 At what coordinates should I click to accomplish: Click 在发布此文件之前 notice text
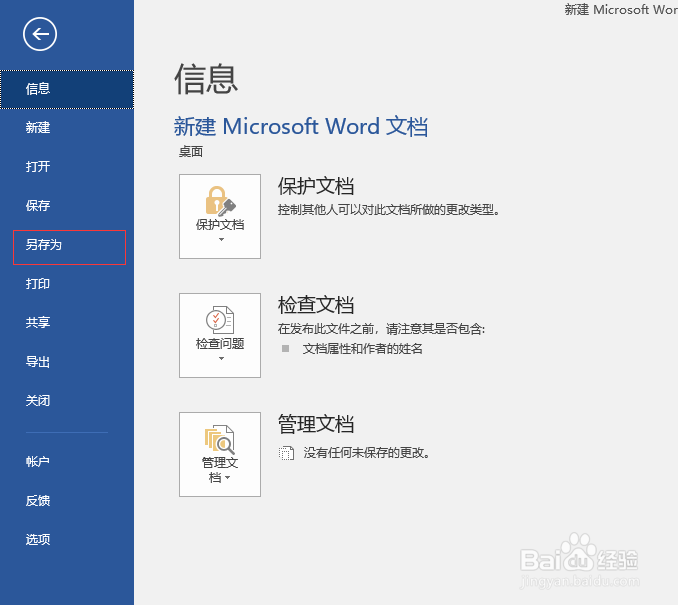(381, 329)
